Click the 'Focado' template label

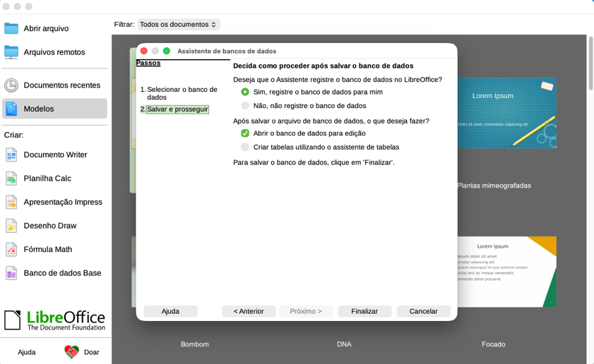493,344
